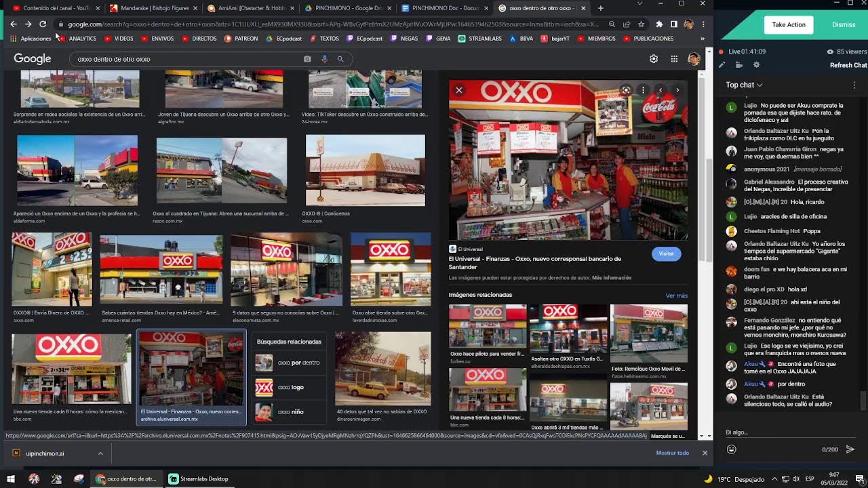The width and height of the screenshot is (868, 488).
Task: Open options arrow for uipinchimon.ai download
Action: 100,453
